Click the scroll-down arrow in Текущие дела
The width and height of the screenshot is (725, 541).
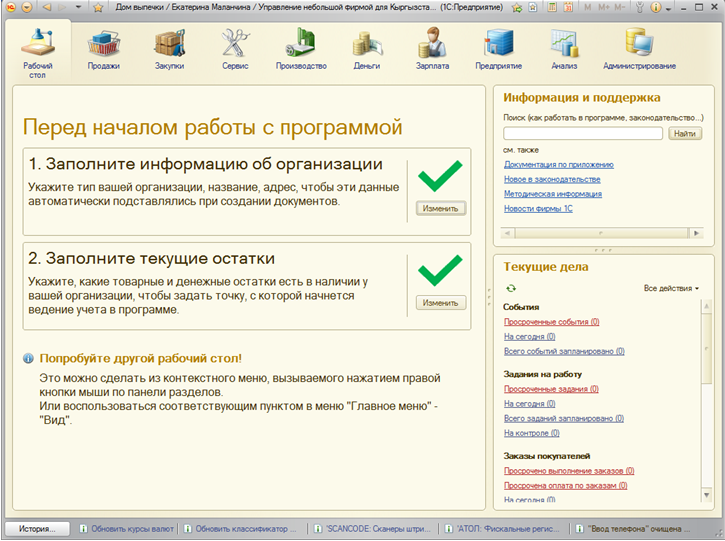pos(708,496)
